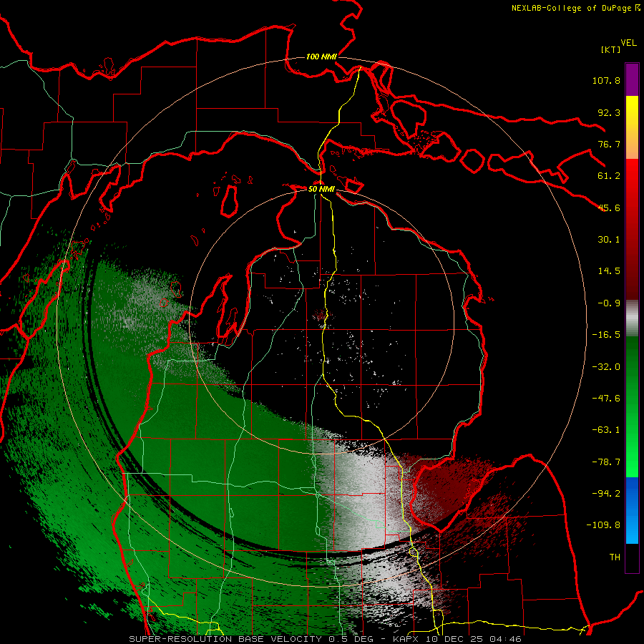Click the 100 NMI range ring label

coord(321,57)
